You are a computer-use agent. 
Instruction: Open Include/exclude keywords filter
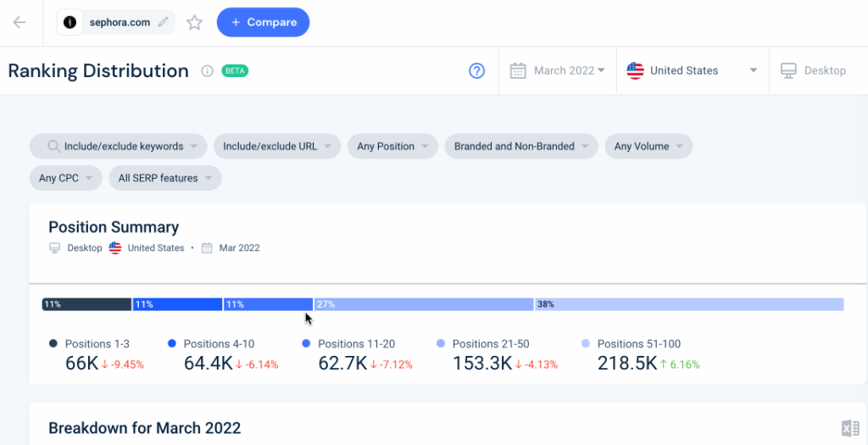(119, 147)
